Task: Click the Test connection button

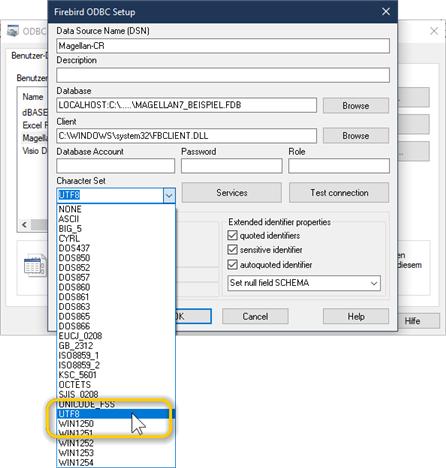Action: click(339, 193)
